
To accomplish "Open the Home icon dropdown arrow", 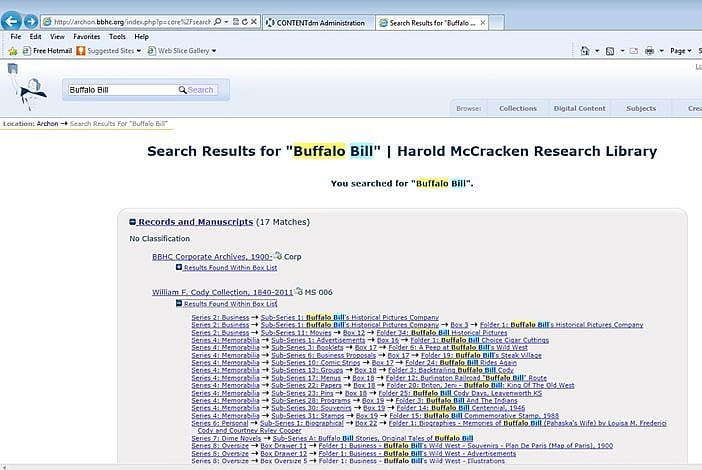I will tap(597, 51).
